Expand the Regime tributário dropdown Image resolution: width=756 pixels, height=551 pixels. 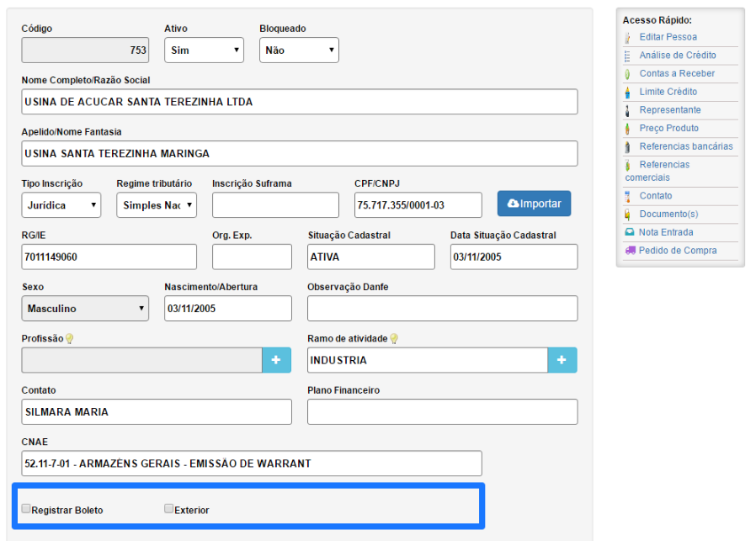pos(156,205)
